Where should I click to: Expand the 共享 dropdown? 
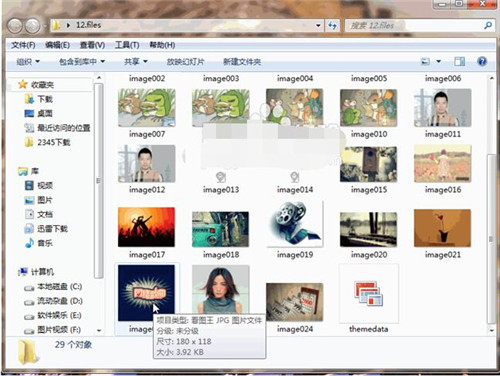pyautogui.click(x=136, y=62)
